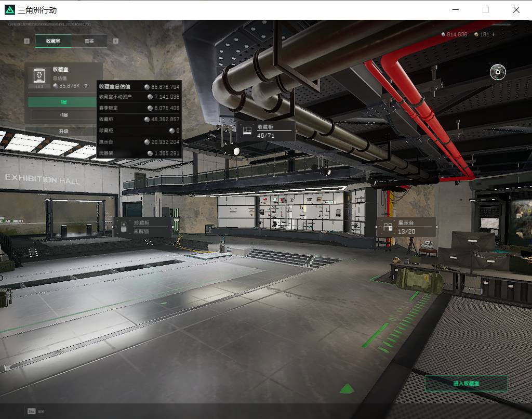Click the 1,365,291 value in the valuation list

point(167,153)
